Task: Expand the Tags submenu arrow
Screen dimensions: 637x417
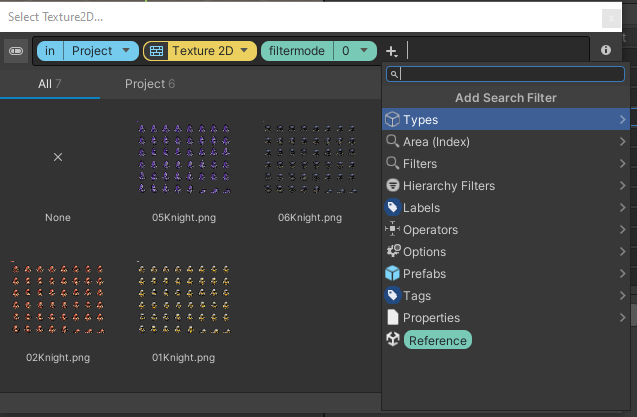Action: point(623,296)
